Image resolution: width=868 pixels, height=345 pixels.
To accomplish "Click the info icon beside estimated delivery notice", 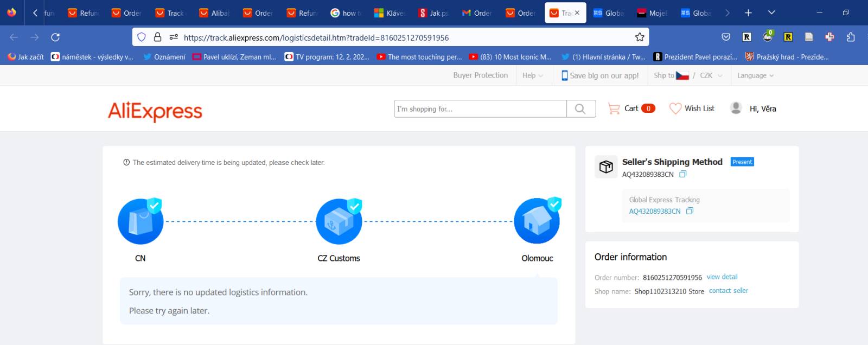I will (126, 162).
